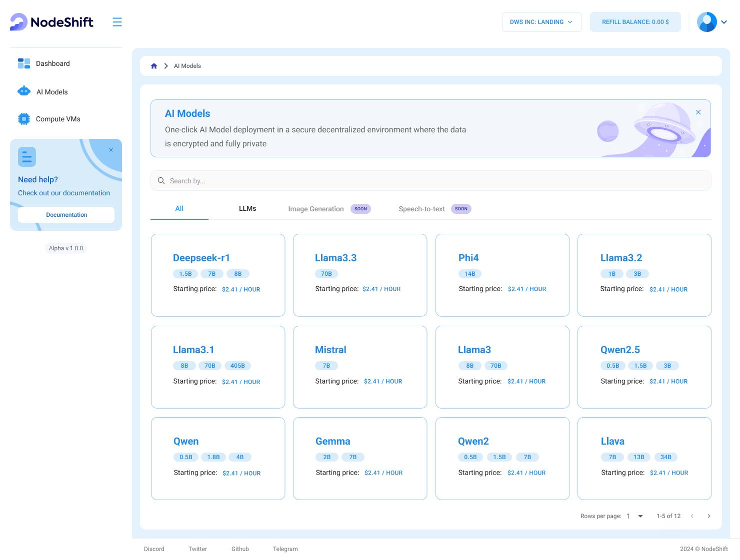Image resolution: width=740 pixels, height=560 pixels.
Task: Open the Llama3 model title
Action: pyautogui.click(x=474, y=350)
